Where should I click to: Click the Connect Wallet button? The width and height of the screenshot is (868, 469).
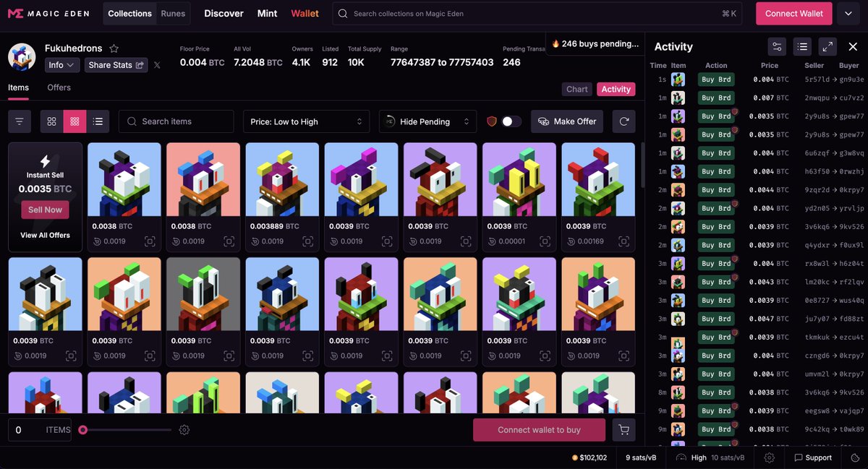(794, 14)
